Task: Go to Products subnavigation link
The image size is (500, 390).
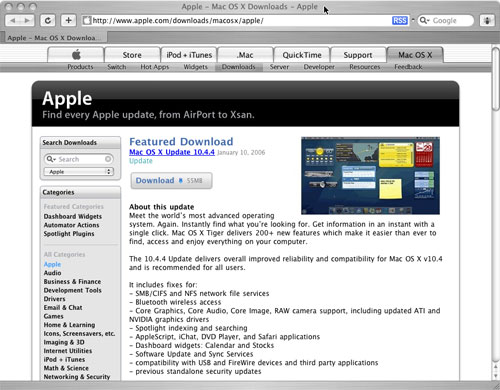Action: click(80, 67)
